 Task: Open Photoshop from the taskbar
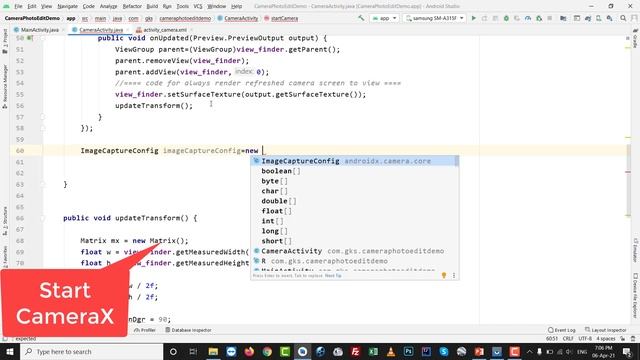coord(408,351)
